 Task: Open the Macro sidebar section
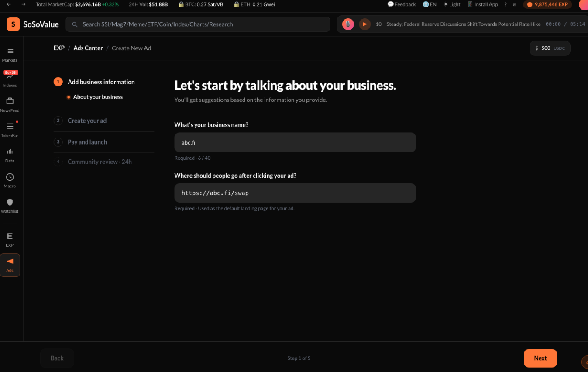tap(10, 180)
